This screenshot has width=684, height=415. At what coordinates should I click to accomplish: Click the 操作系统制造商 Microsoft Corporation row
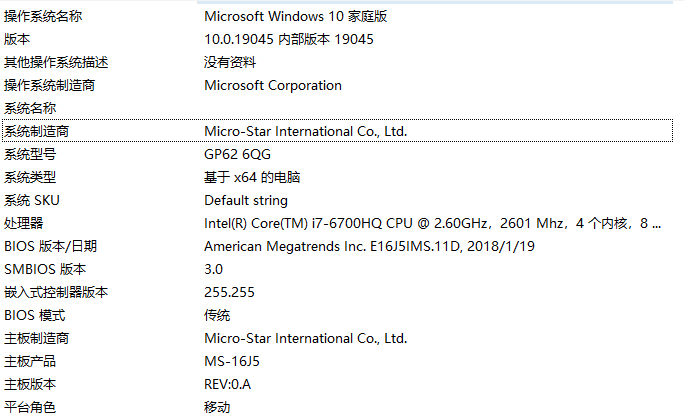click(50, 85)
